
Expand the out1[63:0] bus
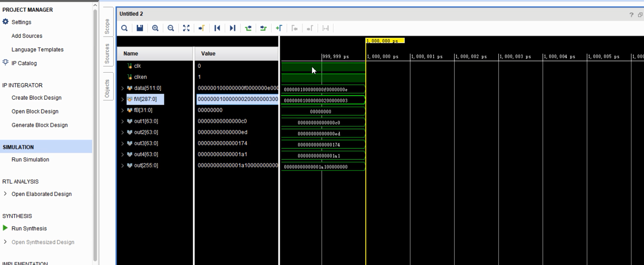[122, 121]
